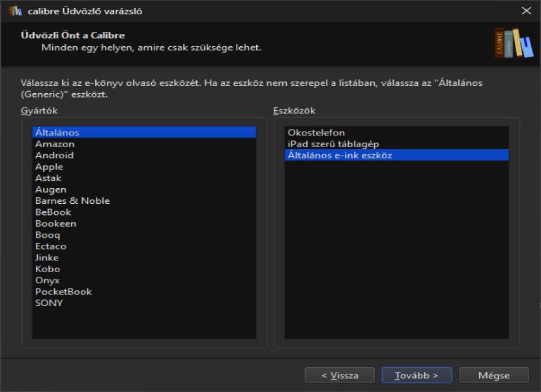This screenshot has height=392, width=541.
Task: Select Kobo manufacturer
Action: [144, 269]
